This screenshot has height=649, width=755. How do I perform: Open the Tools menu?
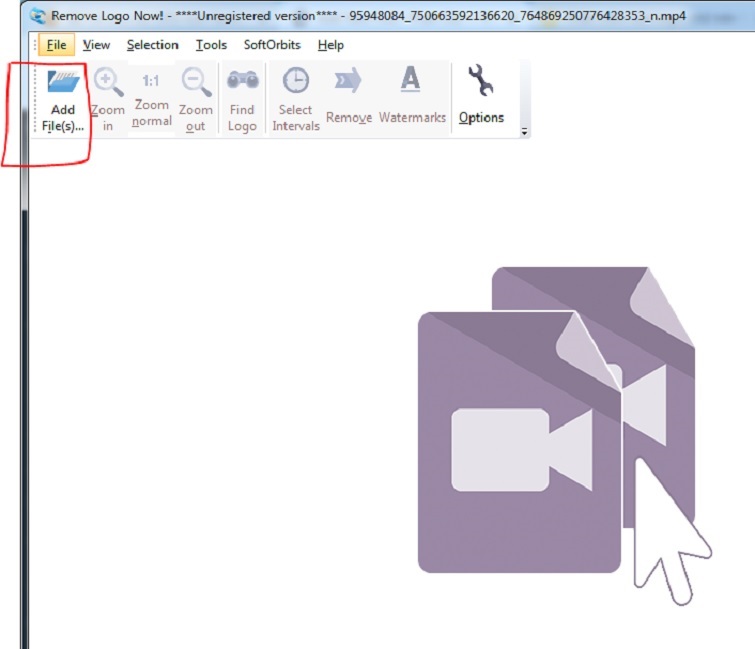click(211, 45)
